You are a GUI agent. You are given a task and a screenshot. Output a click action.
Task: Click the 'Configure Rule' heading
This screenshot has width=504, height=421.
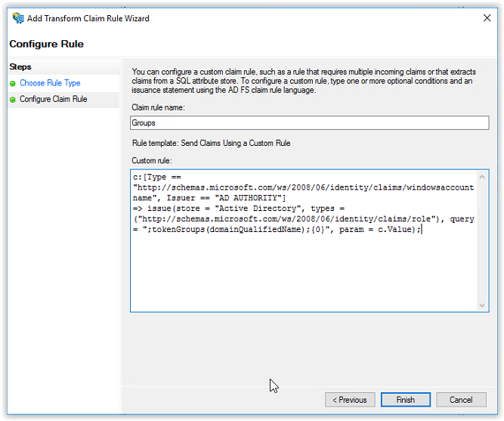click(x=47, y=44)
